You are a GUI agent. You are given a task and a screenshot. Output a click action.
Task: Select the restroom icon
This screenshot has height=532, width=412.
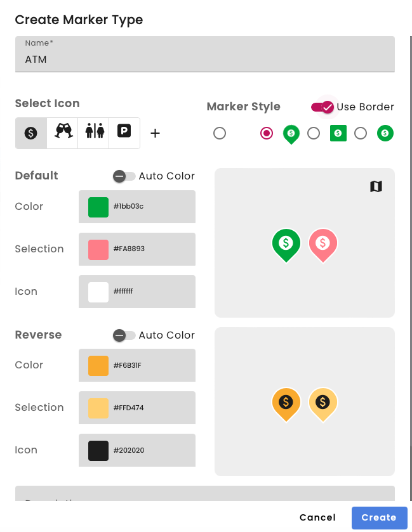93,133
